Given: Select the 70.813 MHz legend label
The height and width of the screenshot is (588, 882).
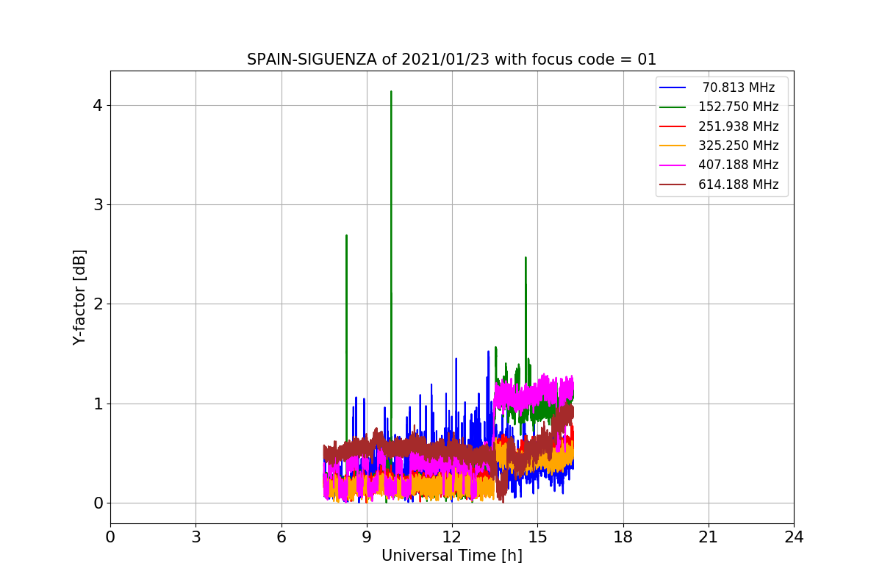Looking at the screenshot, I should [739, 87].
